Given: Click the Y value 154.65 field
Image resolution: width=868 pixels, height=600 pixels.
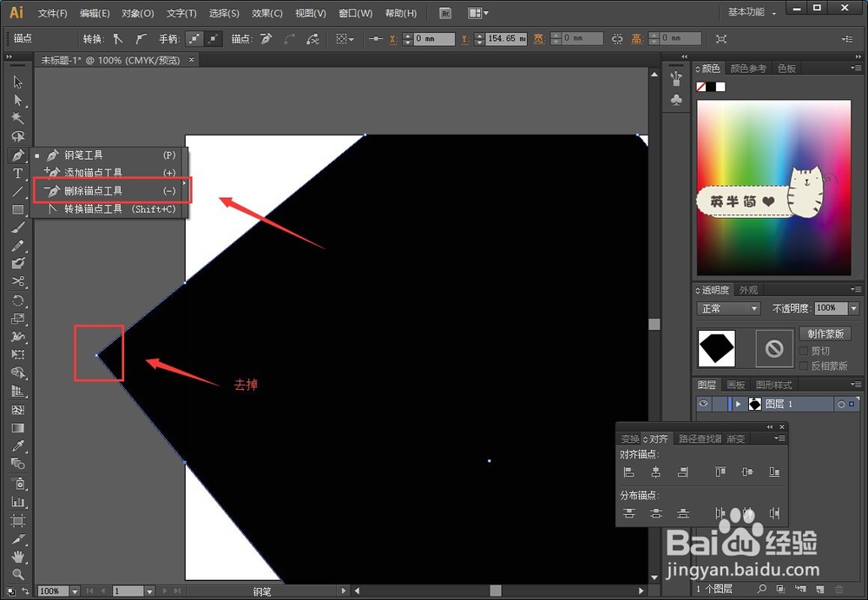Looking at the screenshot, I should point(506,39).
